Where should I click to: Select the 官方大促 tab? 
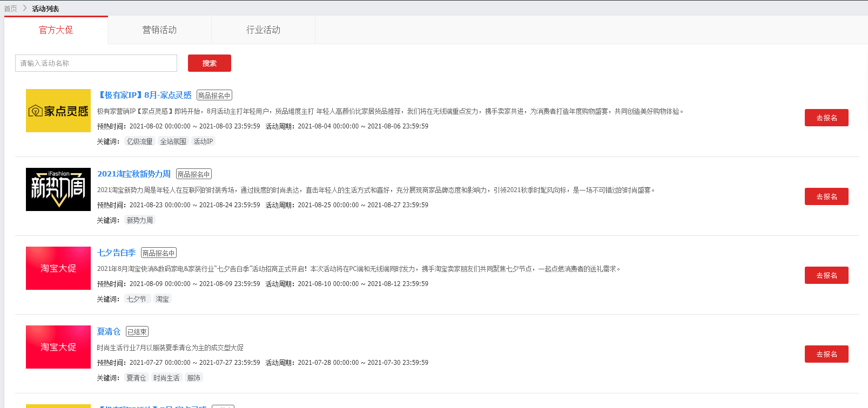(x=56, y=30)
